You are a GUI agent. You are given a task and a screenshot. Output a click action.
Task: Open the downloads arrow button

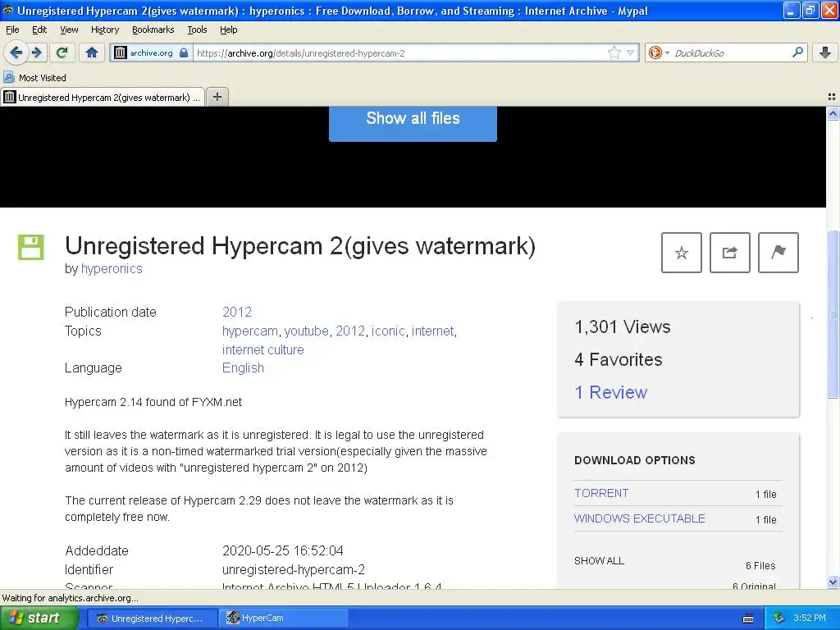point(824,52)
